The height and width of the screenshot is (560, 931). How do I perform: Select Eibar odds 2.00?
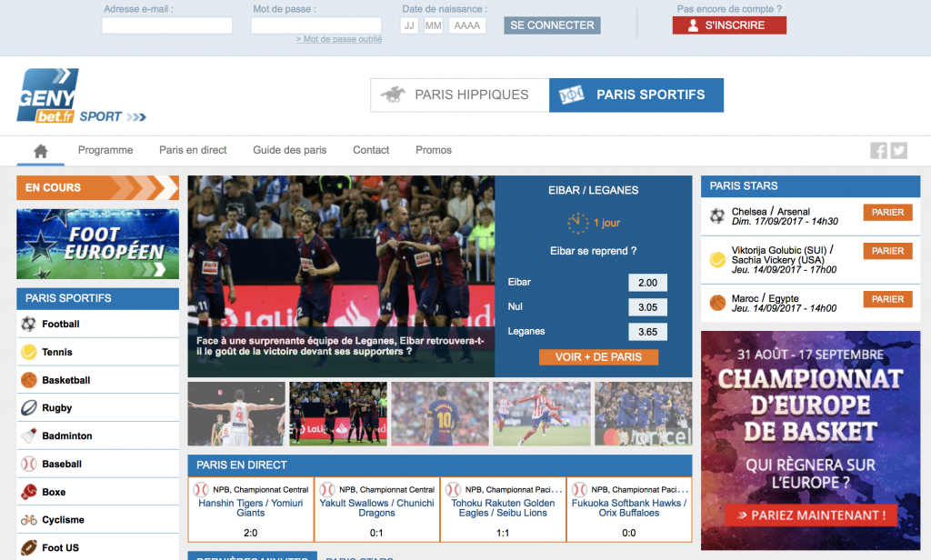(647, 283)
